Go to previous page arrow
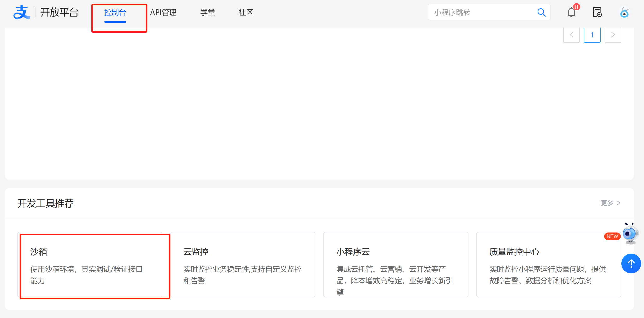 click(571, 35)
